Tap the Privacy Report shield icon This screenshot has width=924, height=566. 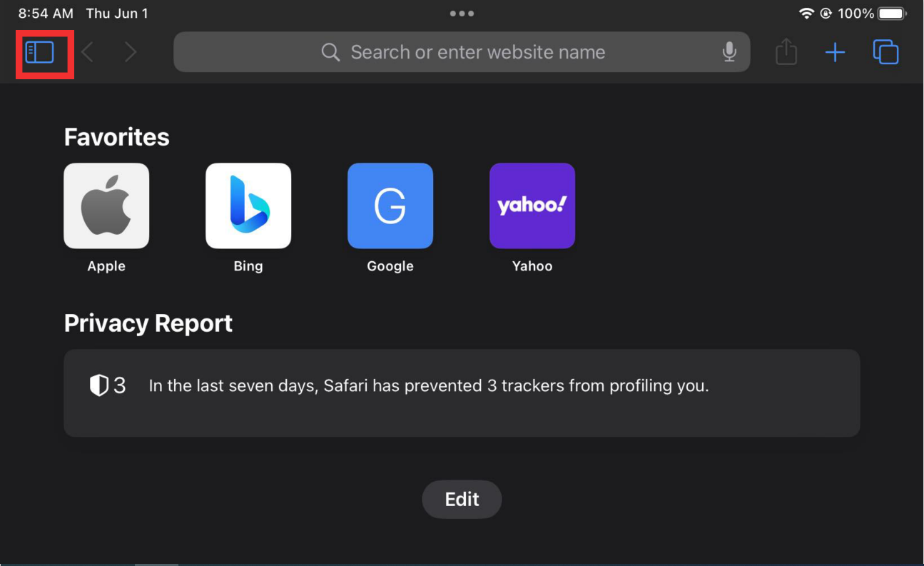click(98, 386)
